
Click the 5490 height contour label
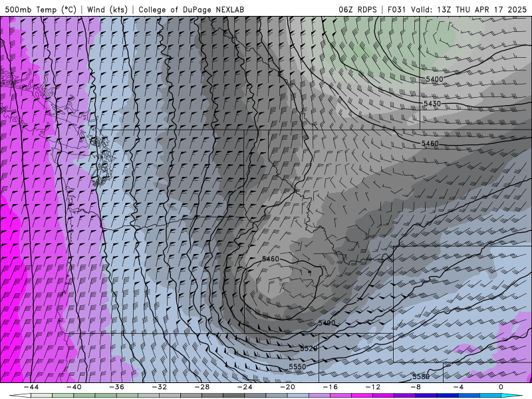click(x=327, y=323)
